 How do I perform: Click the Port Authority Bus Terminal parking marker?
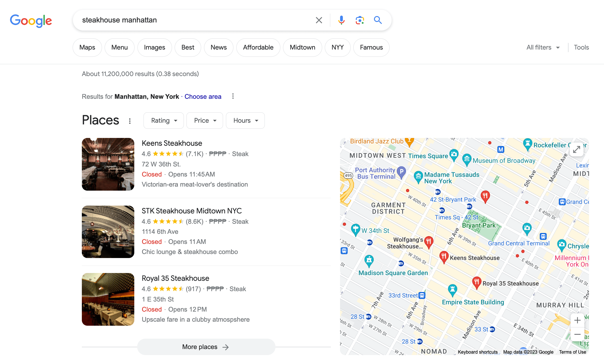[x=401, y=172]
